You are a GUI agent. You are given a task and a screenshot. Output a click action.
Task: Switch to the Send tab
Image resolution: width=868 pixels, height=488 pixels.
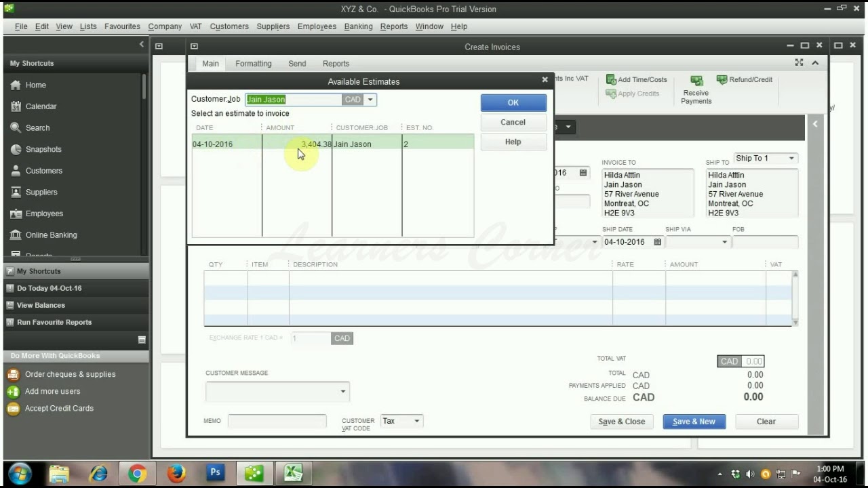[x=297, y=64]
